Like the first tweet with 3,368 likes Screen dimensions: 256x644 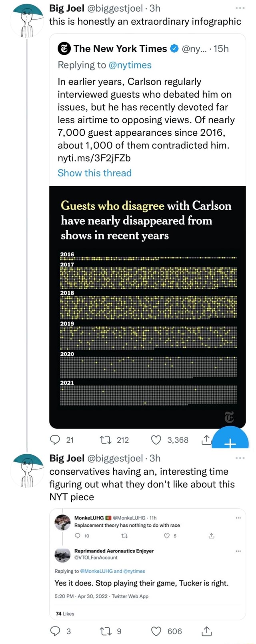click(x=156, y=440)
